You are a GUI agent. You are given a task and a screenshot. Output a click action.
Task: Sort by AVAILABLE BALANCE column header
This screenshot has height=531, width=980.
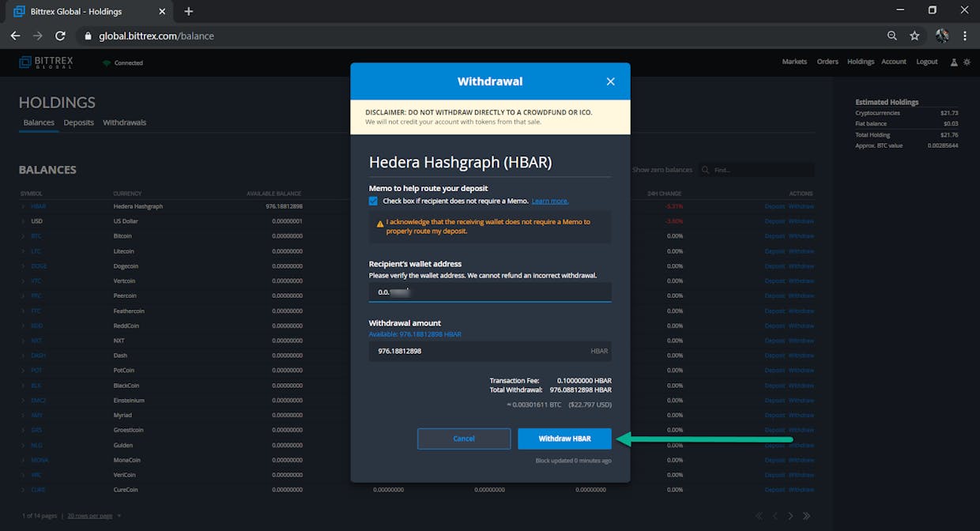coord(274,194)
